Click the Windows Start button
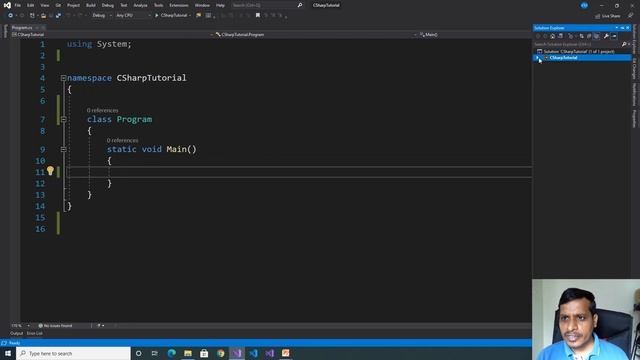The width and height of the screenshot is (640, 360). point(8,353)
